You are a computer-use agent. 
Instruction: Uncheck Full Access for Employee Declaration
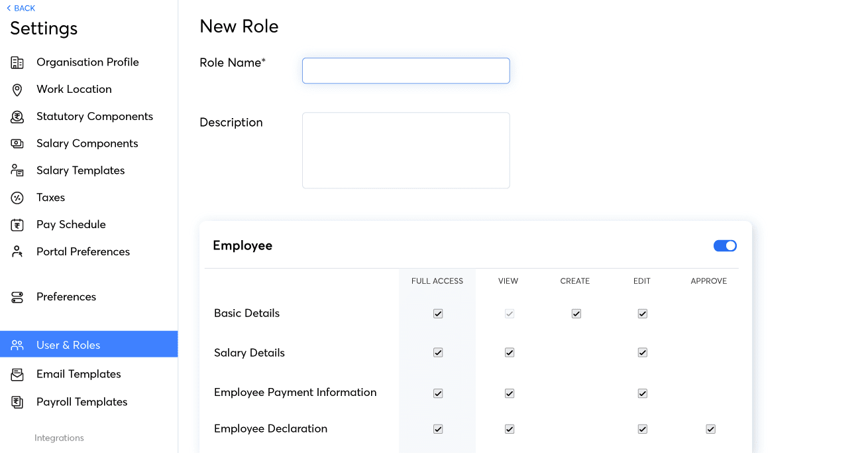[438, 429]
